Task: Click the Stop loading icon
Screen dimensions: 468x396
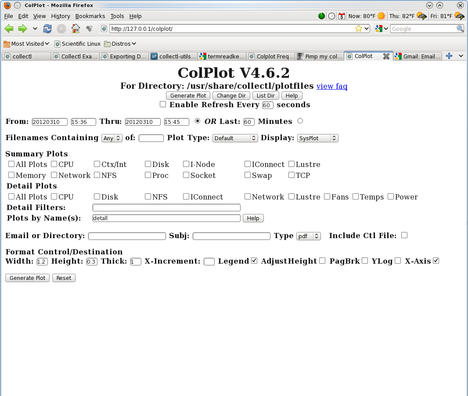Action: coord(61,29)
